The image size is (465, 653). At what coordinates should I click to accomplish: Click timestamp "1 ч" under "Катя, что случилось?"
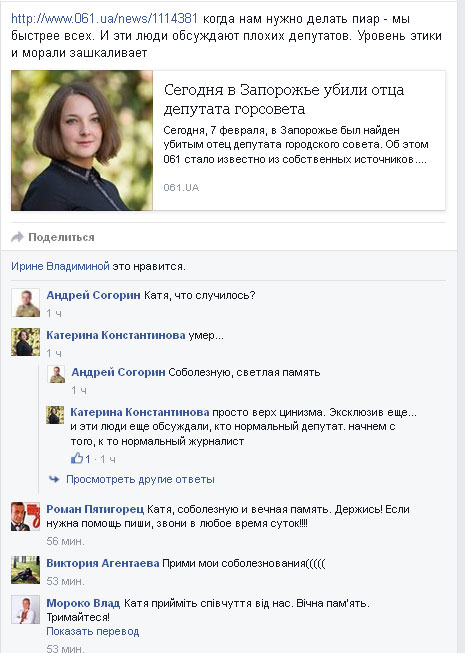(54, 313)
